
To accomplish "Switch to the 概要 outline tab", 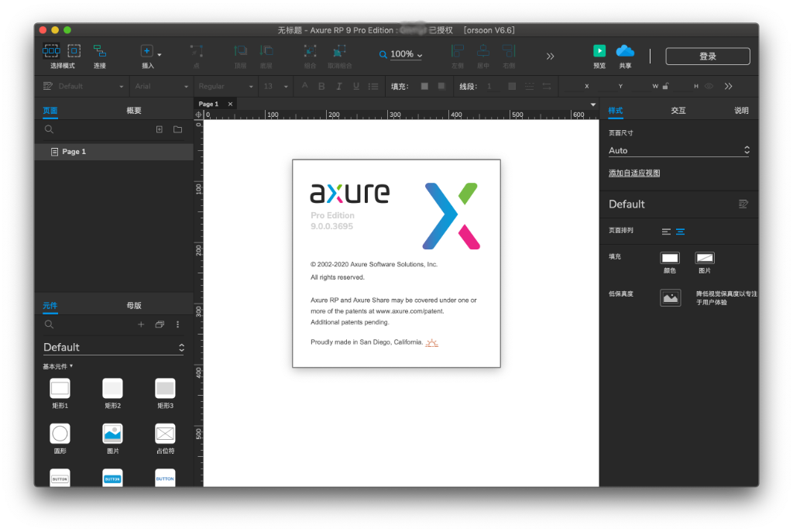I will [133, 110].
